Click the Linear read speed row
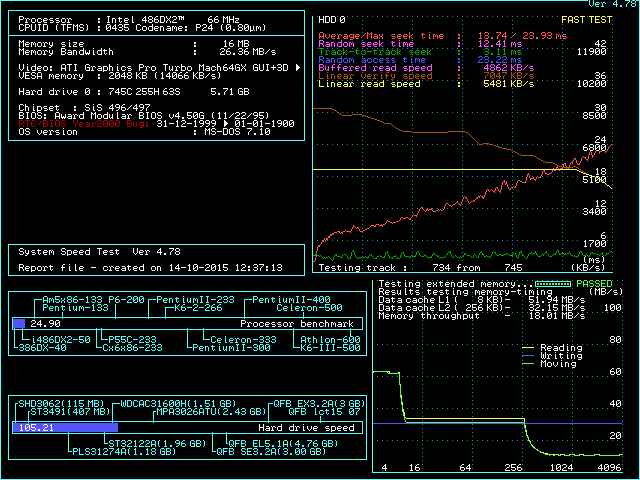Screen dimensions: 640x480 click(x=426, y=84)
